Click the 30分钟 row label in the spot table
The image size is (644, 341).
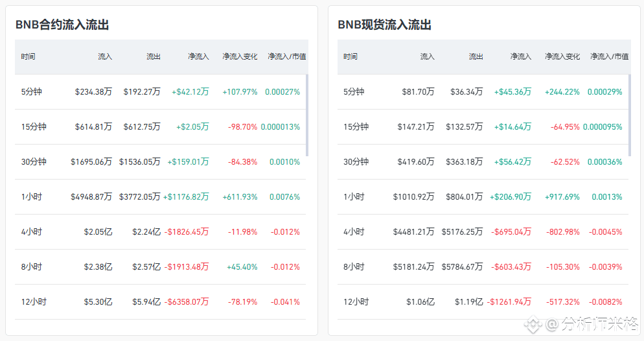356,162
